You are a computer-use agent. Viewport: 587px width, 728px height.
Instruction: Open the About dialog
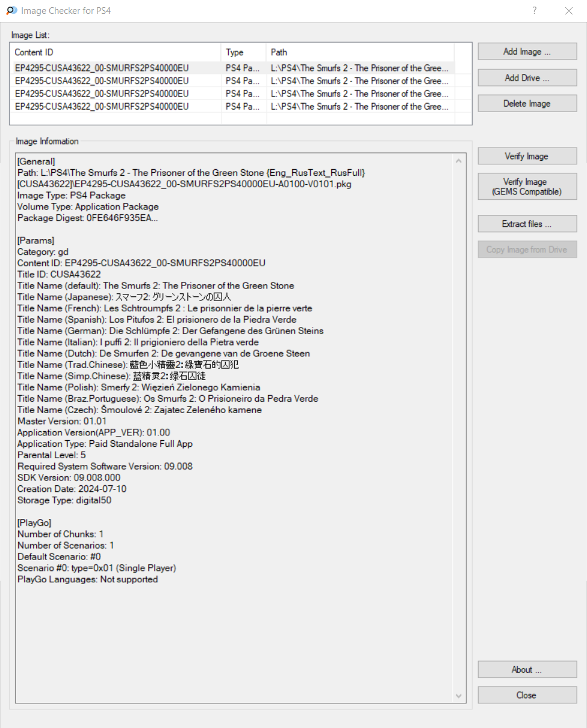click(527, 670)
